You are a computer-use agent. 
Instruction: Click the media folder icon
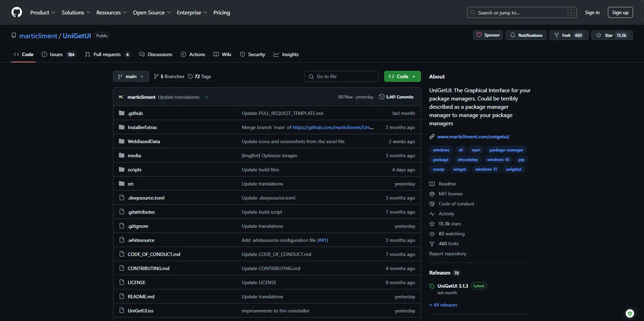click(122, 155)
